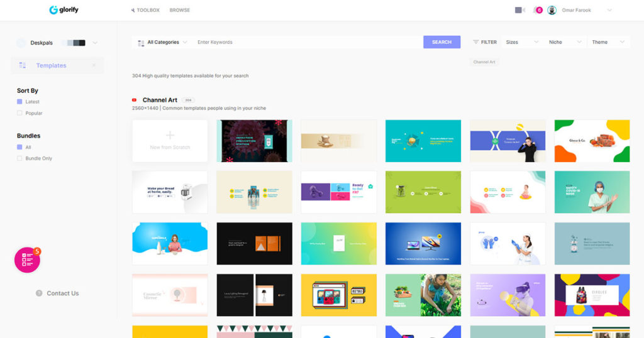Click the Enter Keywords search field
The width and height of the screenshot is (644, 338).
(308, 42)
